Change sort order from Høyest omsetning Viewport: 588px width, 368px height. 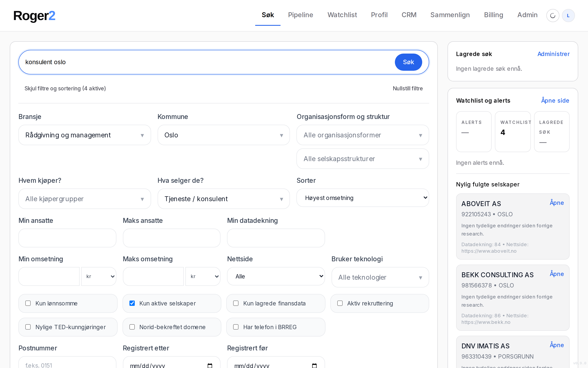[x=363, y=198]
